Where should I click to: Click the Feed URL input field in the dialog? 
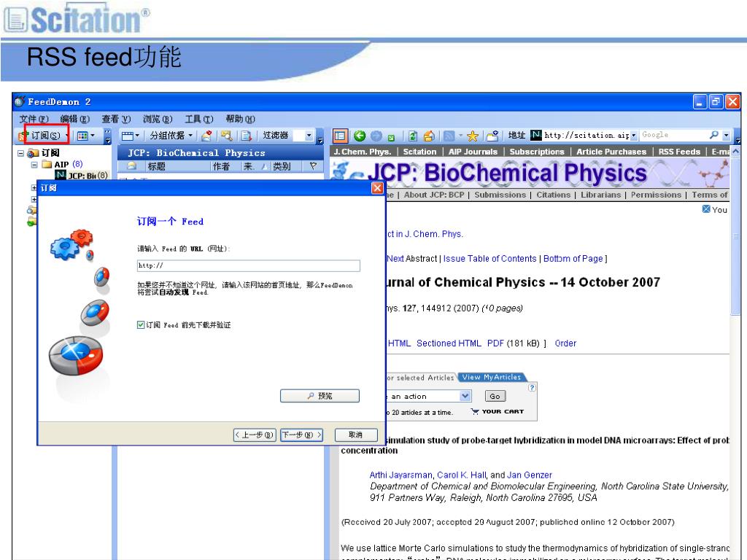click(248, 265)
